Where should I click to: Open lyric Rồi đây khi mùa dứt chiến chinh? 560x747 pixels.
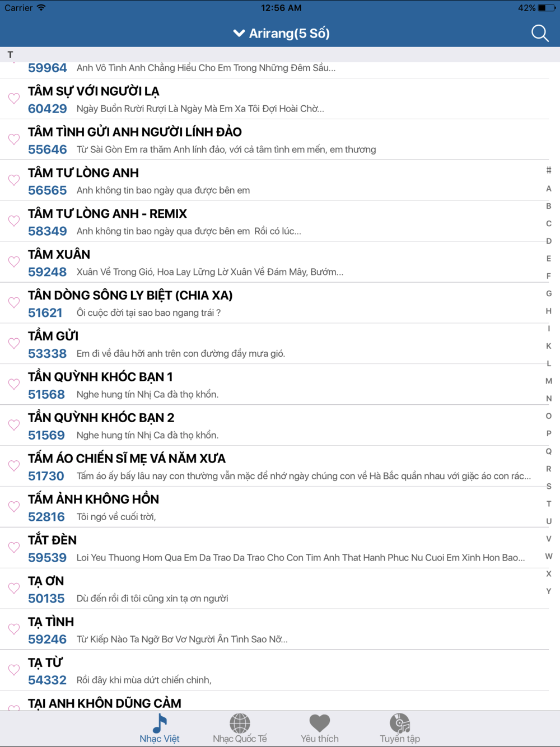(144, 680)
